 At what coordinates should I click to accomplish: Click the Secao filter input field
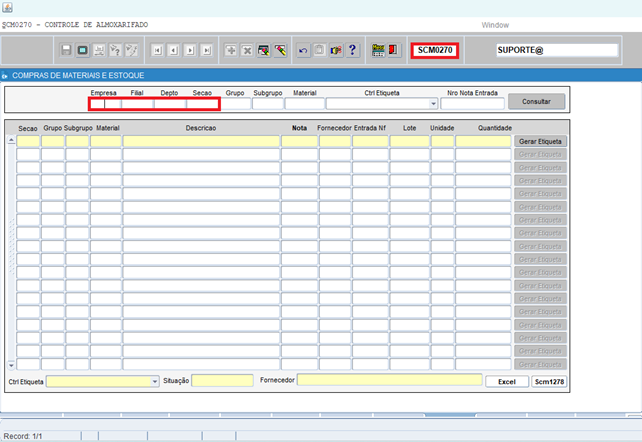[x=202, y=104]
